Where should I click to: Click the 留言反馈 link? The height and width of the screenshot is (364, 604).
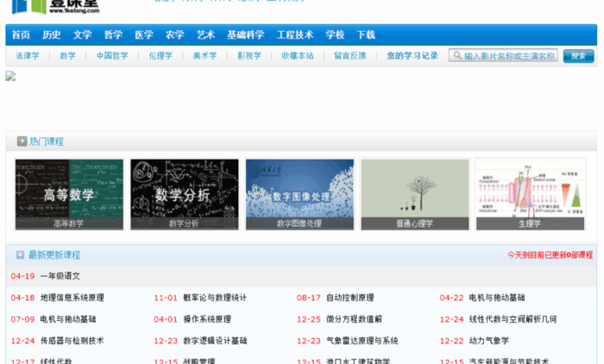[x=349, y=56]
